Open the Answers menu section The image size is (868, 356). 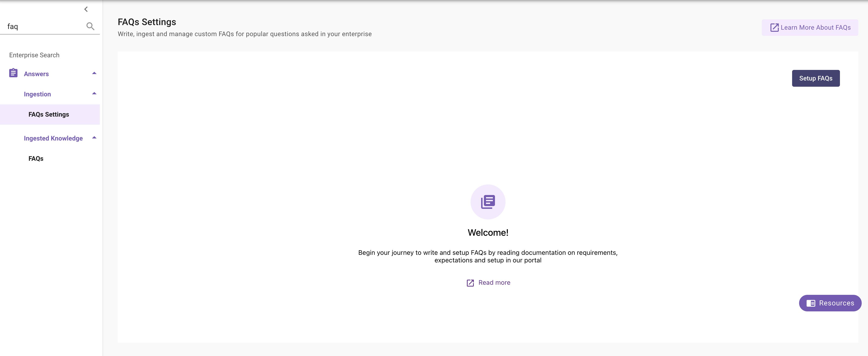point(36,74)
